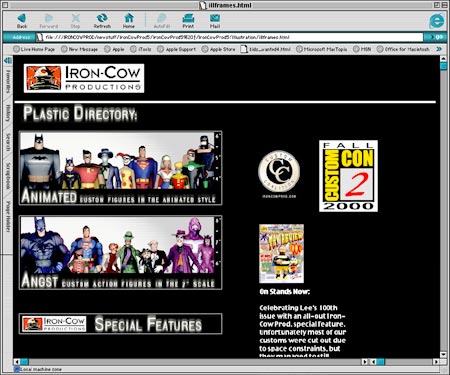
Task: Click the 'Local machine zone' status text
Action: tap(41, 369)
